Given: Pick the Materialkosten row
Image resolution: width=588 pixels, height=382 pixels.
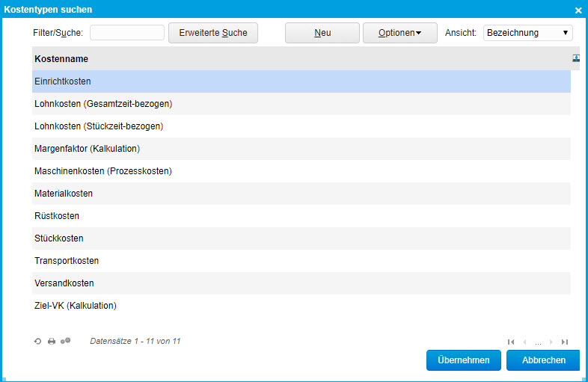Looking at the screenshot, I should (x=301, y=194).
